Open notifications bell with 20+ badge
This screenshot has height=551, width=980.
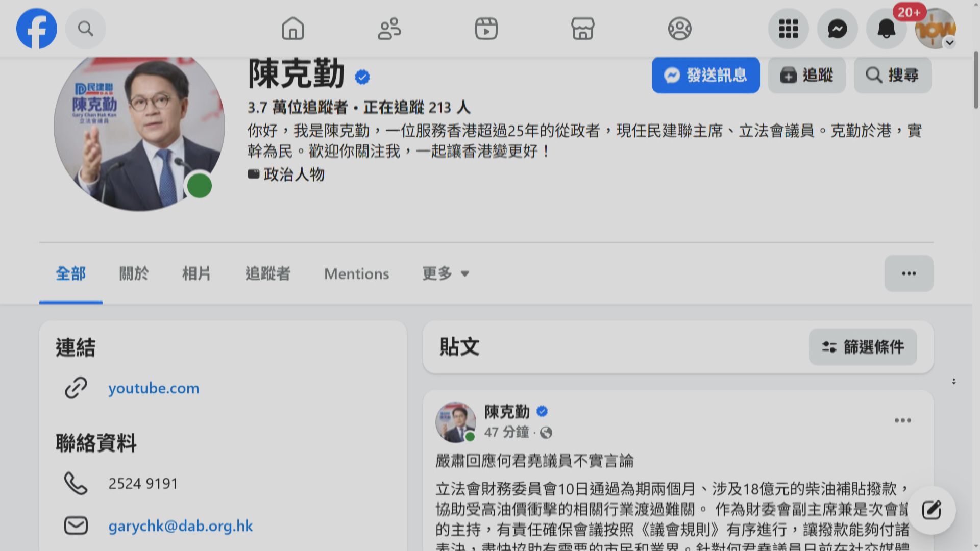tap(887, 29)
